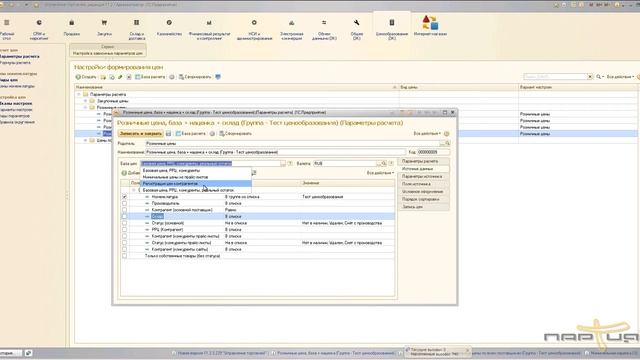Uncheck the Номенклатура filter checkbox
Image resolution: width=640 pixels, height=360 pixels.
click(x=124, y=197)
